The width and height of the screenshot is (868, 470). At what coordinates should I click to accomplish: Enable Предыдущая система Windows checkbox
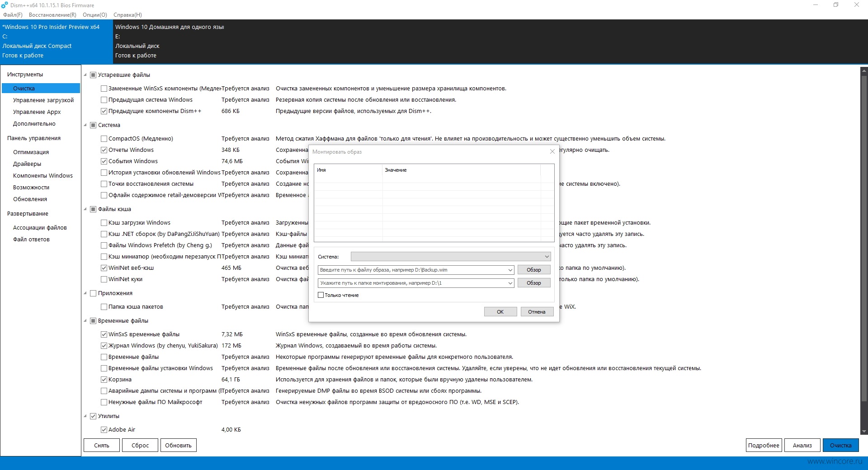click(x=104, y=100)
